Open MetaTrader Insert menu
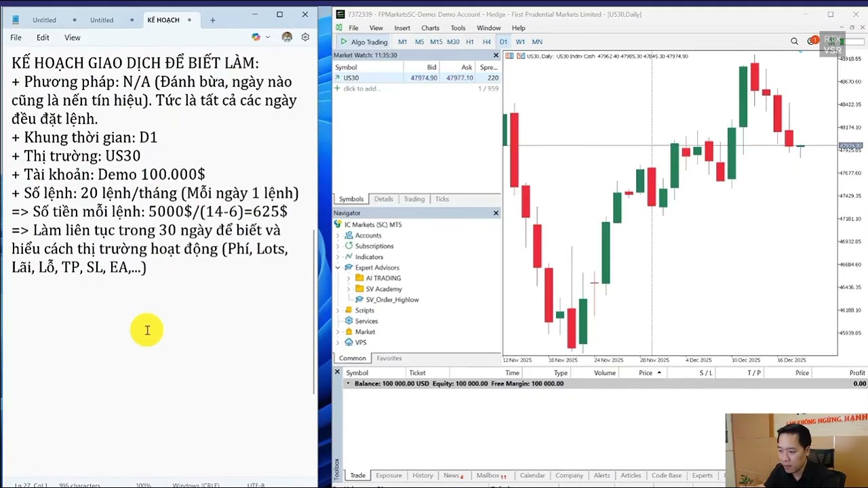The width and height of the screenshot is (868, 488). [402, 28]
